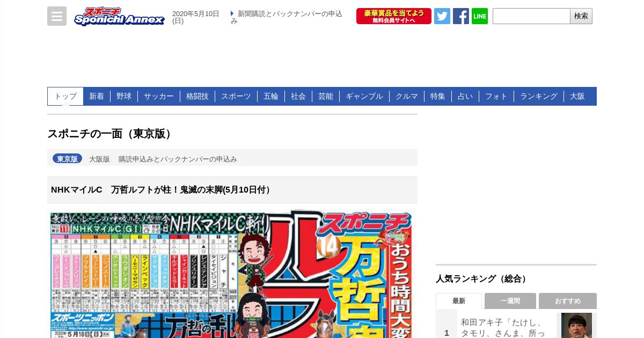This screenshot has width=644, height=338.
Task: Select the 東京版 edition pill
Action: tap(68, 159)
